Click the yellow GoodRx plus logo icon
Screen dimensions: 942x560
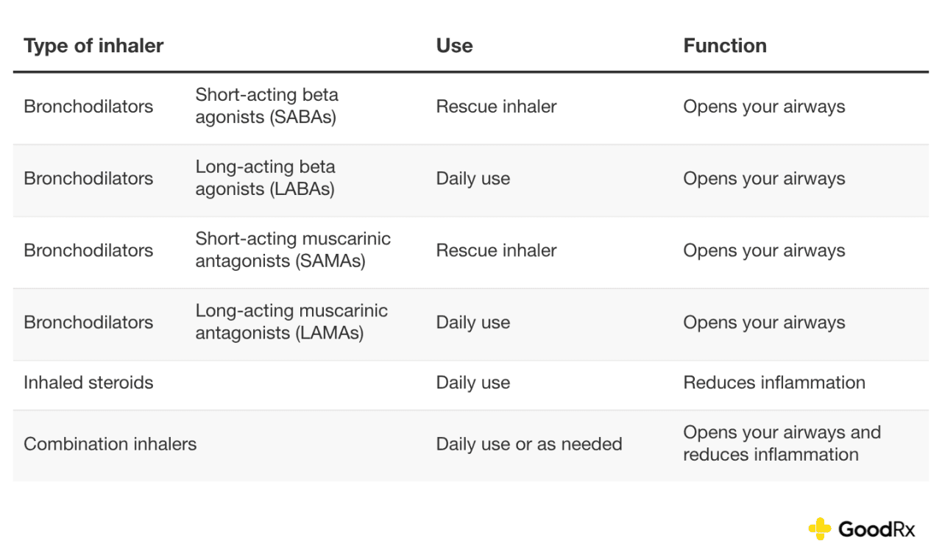(x=819, y=528)
